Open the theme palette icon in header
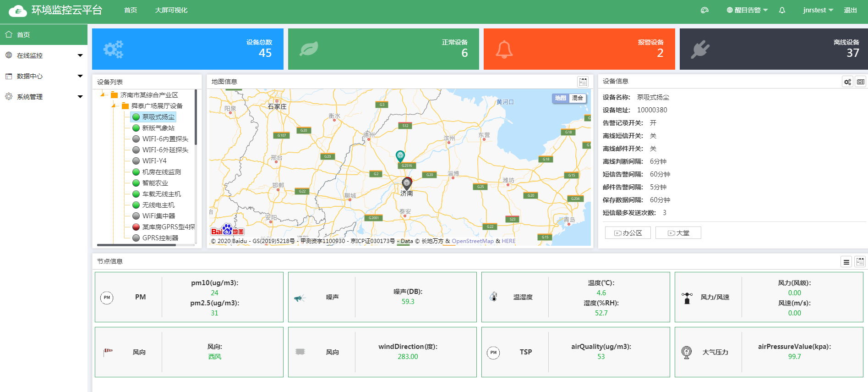 click(704, 10)
